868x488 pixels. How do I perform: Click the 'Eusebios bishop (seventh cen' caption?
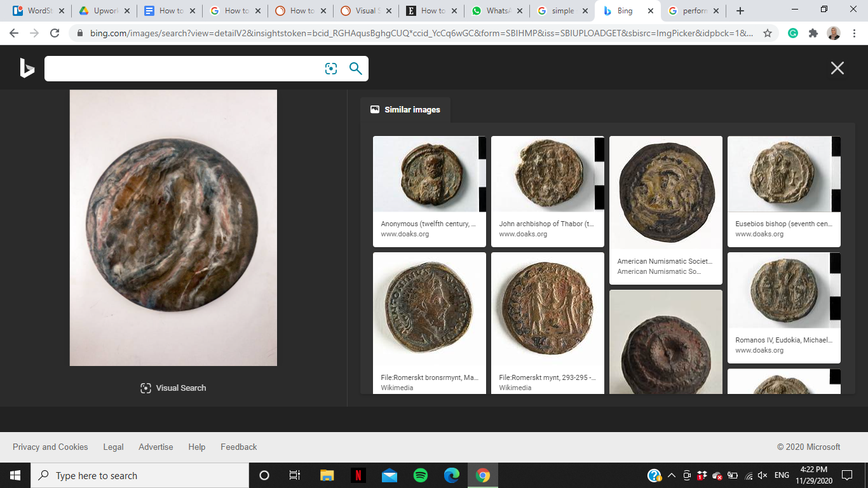[x=784, y=224]
